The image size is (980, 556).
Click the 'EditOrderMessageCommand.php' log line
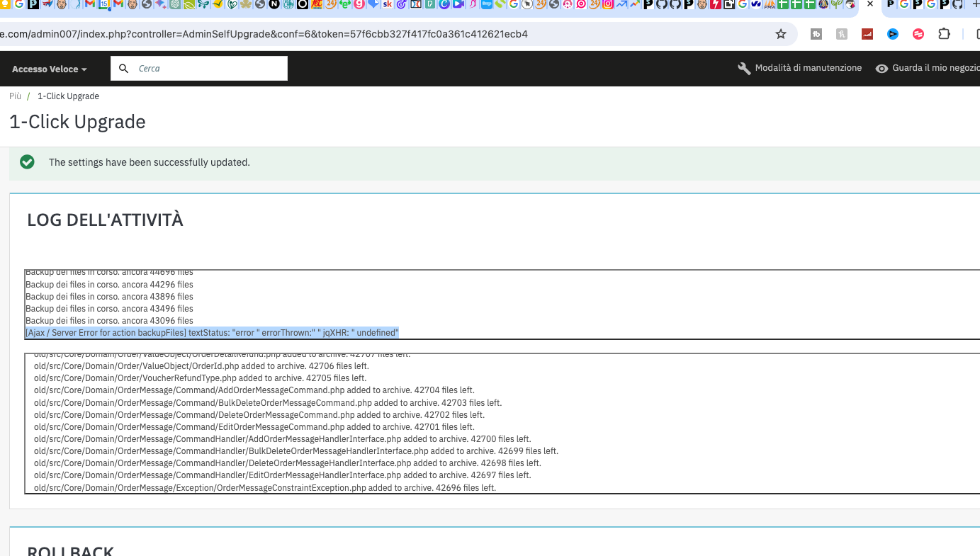(x=254, y=426)
